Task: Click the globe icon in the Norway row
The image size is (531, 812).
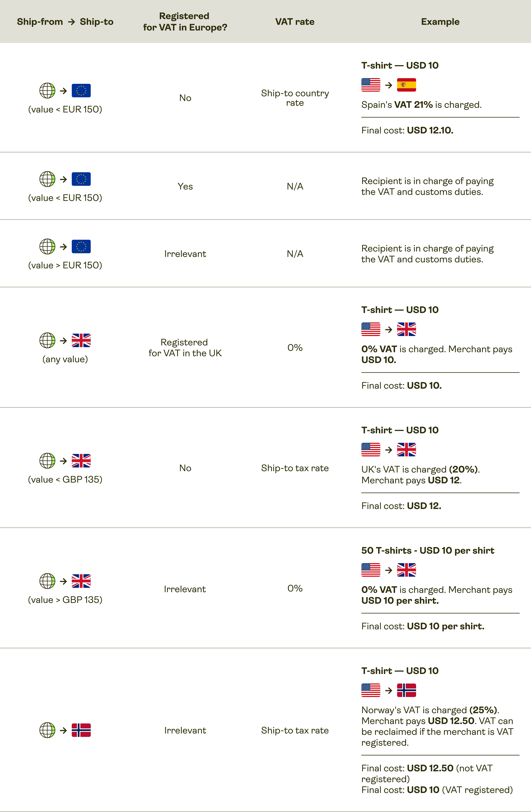Action: [47, 730]
